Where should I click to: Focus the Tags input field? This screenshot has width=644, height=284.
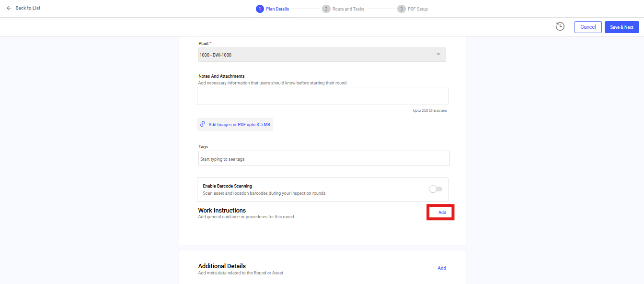click(324, 159)
